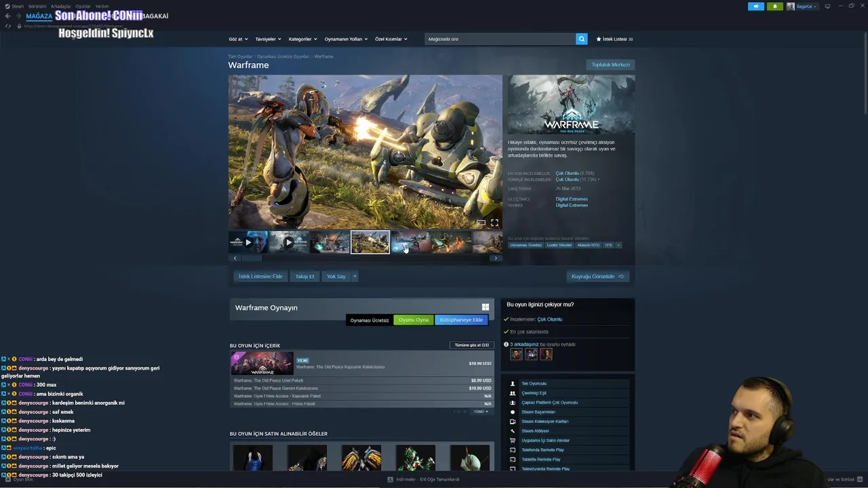Click the Steam Atölyesi feature icon
This screenshot has height=488, width=868.
tap(513, 431)
